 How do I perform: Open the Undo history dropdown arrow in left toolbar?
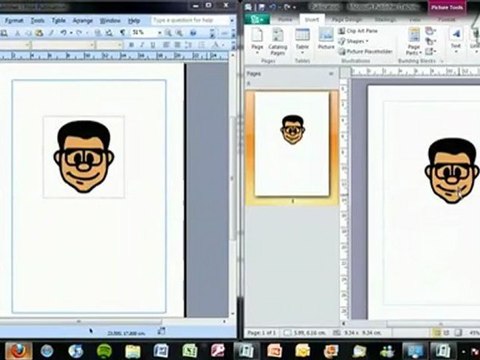click(71, 33)
